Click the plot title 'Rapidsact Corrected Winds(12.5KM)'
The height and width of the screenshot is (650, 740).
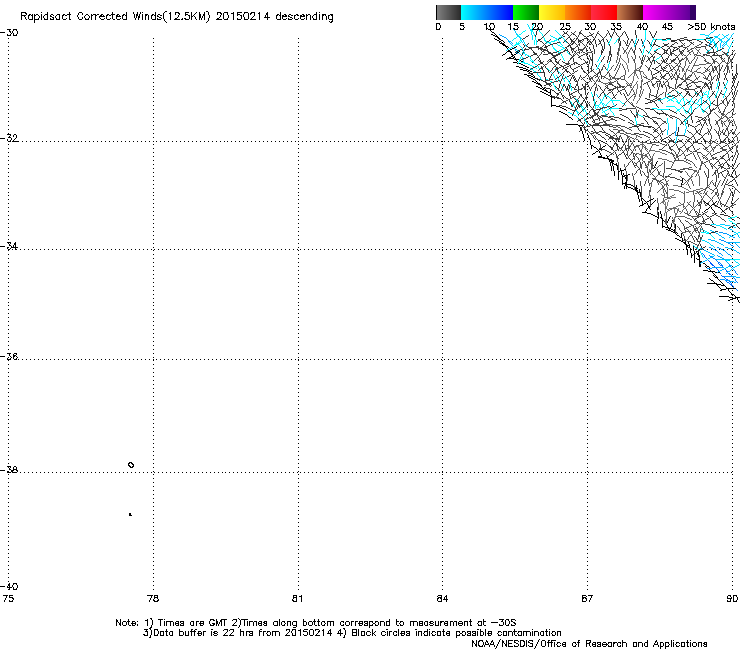(115, 17)
